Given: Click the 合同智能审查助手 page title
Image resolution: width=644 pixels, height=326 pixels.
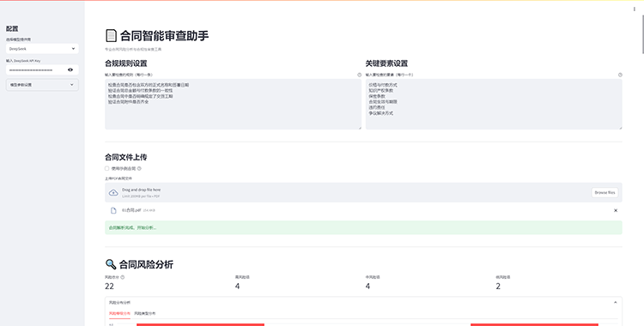Looking at the screenshot, I should point(164,36).
